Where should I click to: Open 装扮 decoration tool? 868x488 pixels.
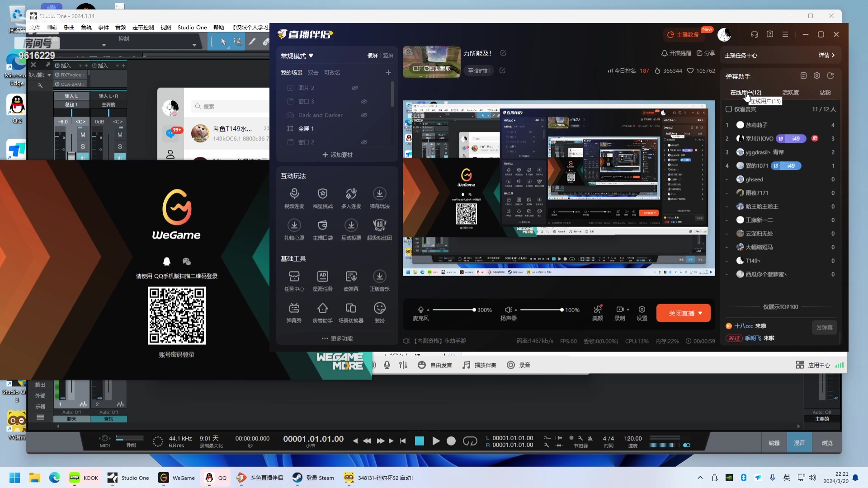[380, 313]
